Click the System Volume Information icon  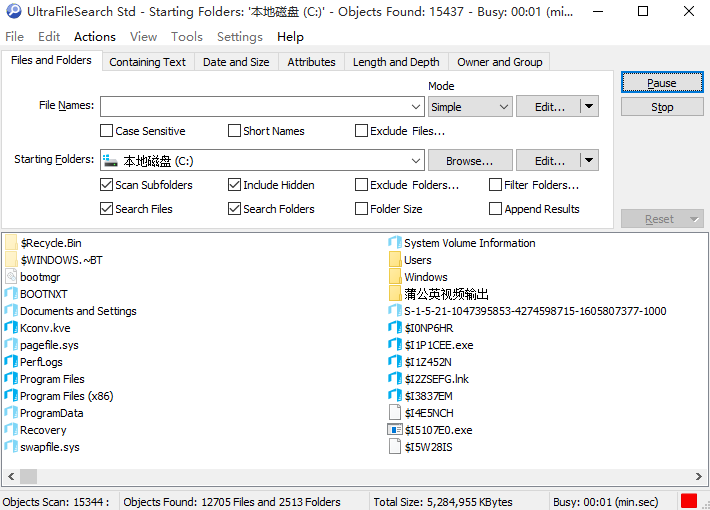pyautogui.click(x=395, y=243)
